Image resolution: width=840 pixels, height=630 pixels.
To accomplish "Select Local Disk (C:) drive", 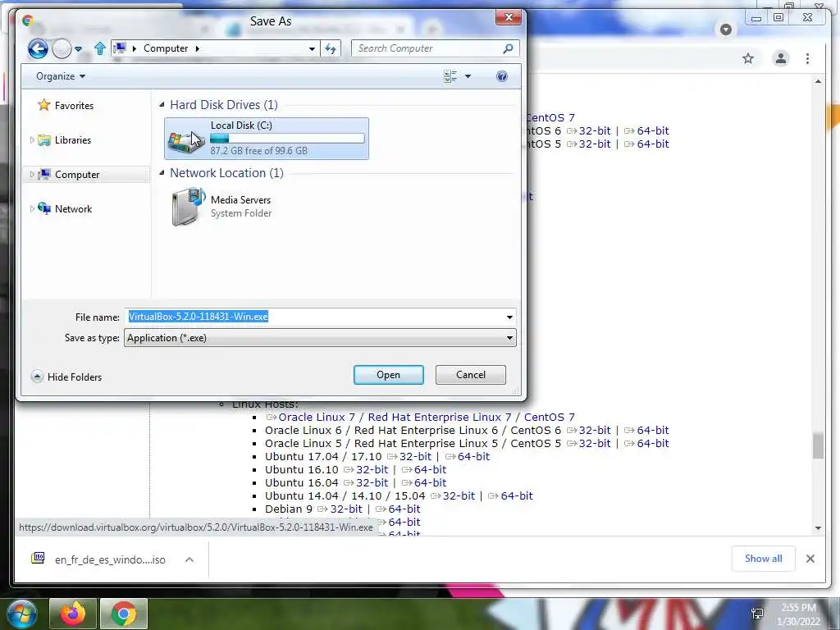I will coord(267,138).
